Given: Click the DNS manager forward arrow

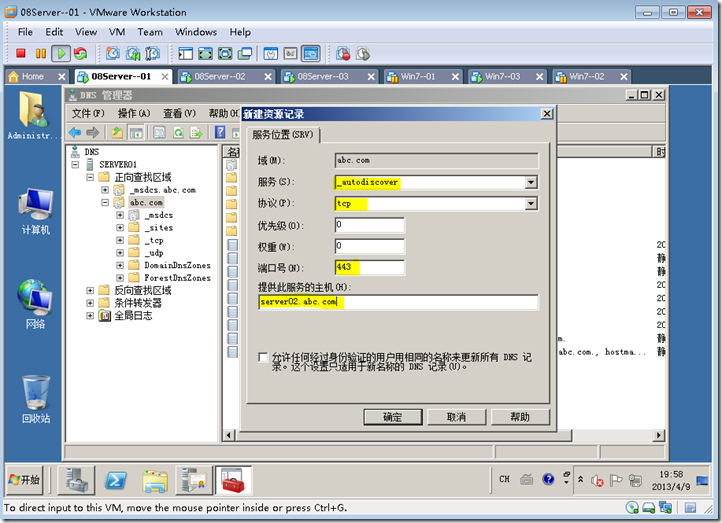Looking at the screenshot, I should pyautogui.click(x=93, y=133).
